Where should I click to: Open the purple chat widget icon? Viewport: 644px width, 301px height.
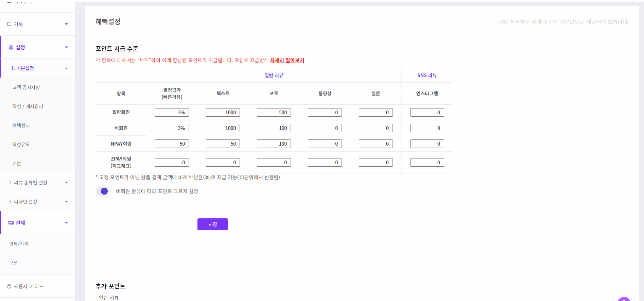[624, 299]
